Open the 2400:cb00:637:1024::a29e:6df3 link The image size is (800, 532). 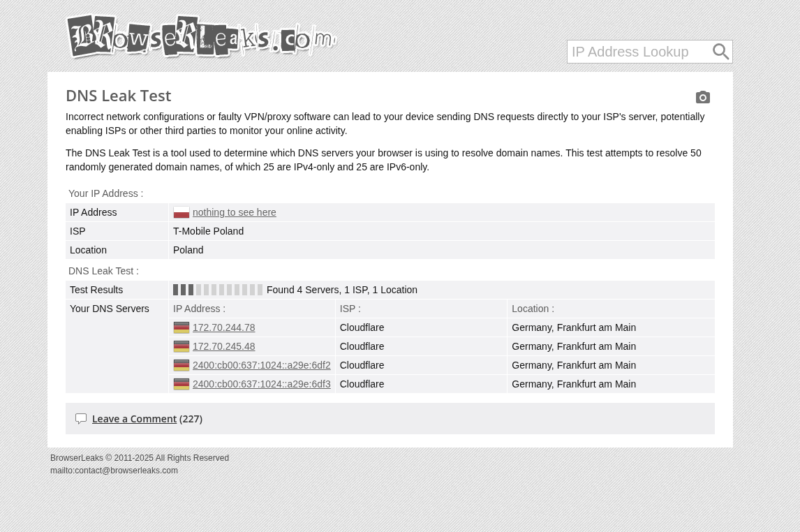coord(261,384)
